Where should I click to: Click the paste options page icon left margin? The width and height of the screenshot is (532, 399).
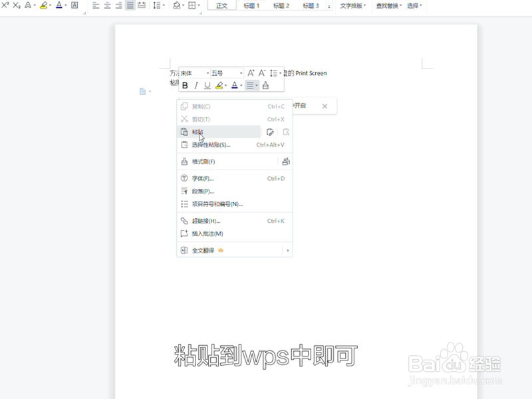(143, 91)
